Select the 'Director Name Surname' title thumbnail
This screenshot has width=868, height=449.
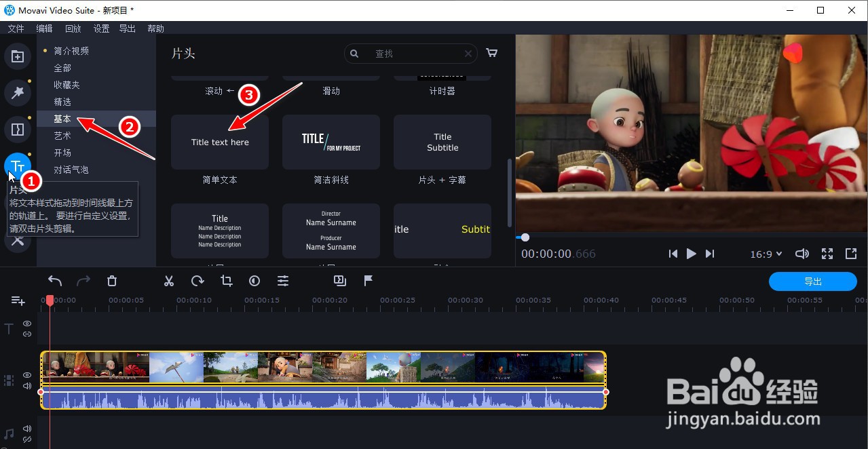click(331, 231)
